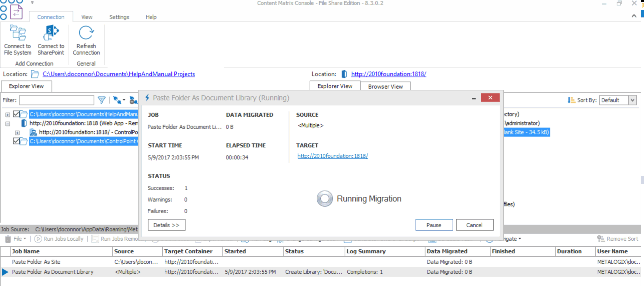The height and width of the screenshot is (286, 644).
Task: Select the Paste Folder As Site job row
Action: point(321,262)
